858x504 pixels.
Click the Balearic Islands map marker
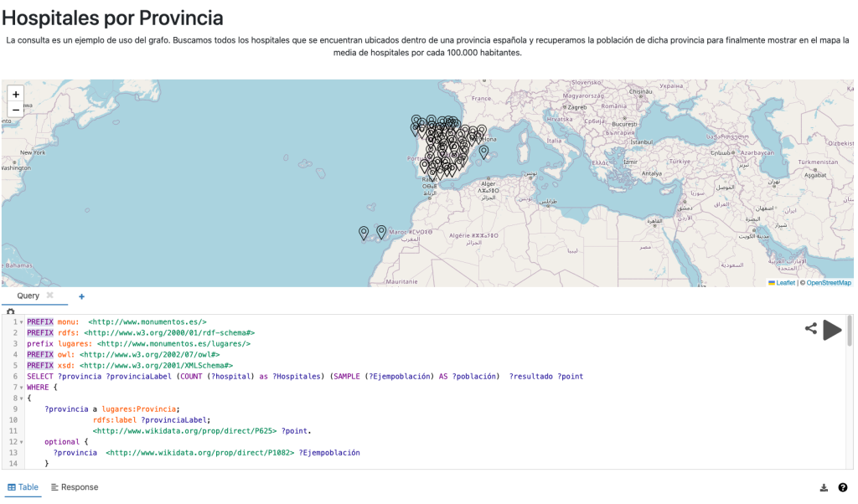(x=483, y=152)
